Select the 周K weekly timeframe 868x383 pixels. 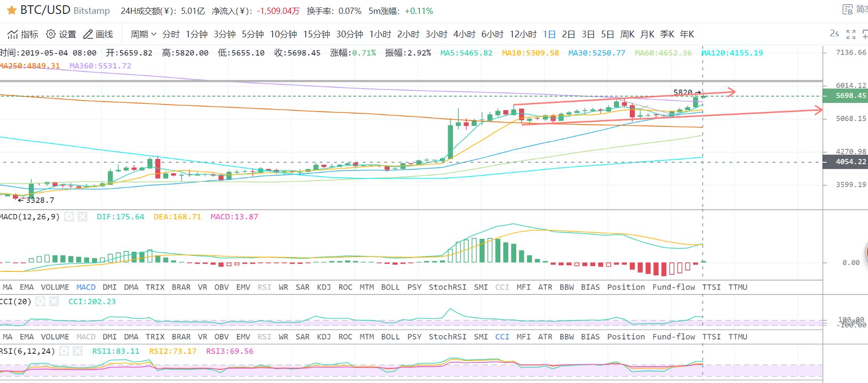[627, 34]
